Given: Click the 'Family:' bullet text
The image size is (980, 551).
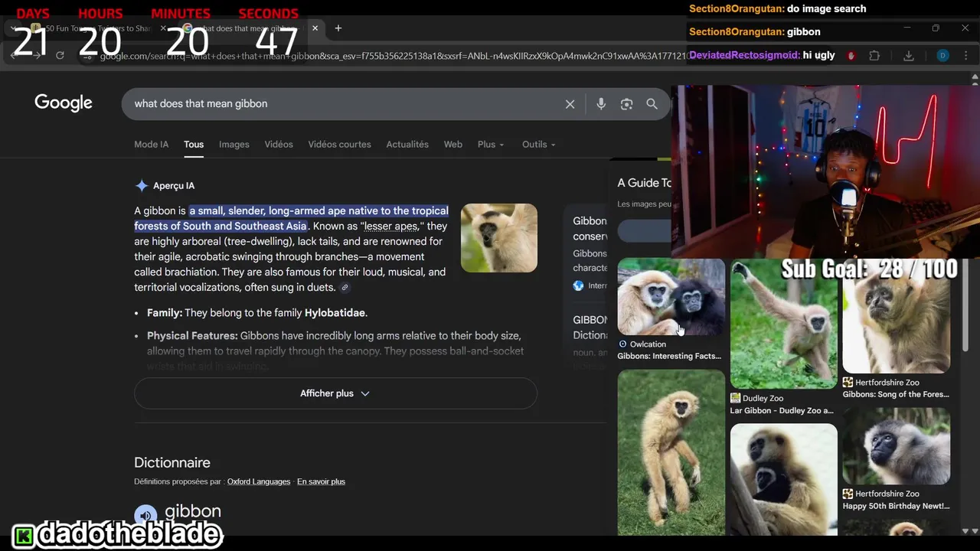Looking at the screenshot, I should (x=165, y=313).
